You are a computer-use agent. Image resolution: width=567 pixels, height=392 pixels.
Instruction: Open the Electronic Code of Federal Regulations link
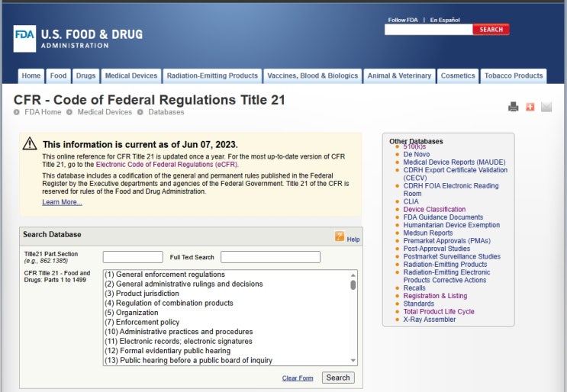point(166,165)
